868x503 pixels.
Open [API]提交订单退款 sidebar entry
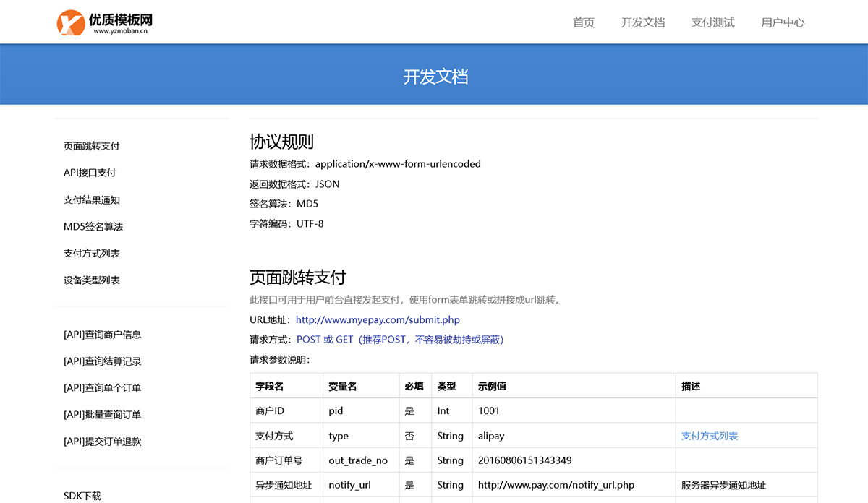click(x=102, y=442)
